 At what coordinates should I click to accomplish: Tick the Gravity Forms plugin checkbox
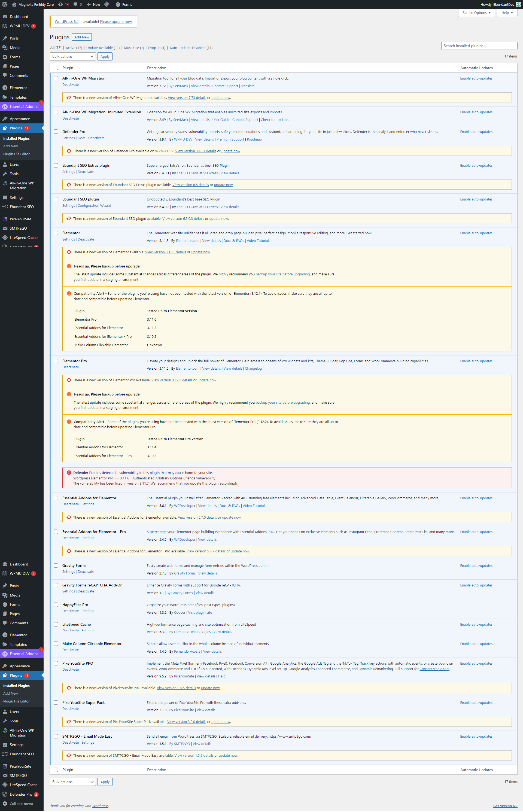(56, 565)
